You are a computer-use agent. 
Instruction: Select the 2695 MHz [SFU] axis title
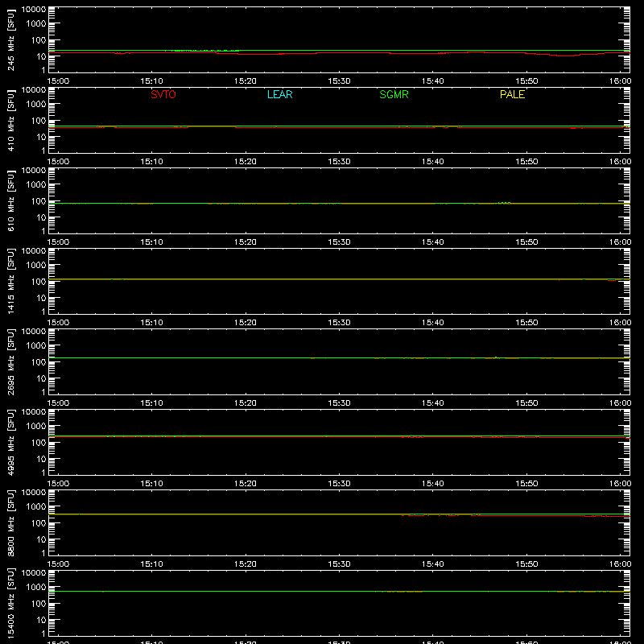(10, 361)
